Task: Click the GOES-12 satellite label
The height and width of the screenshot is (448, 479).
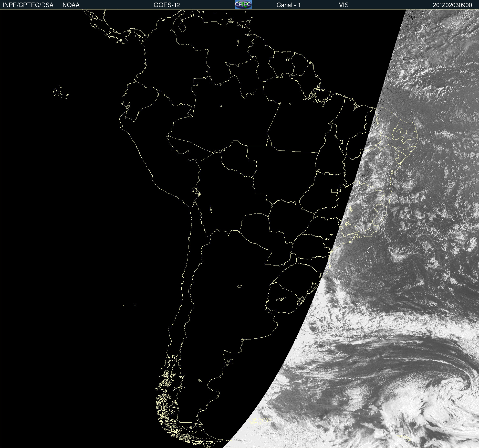Action: 167,5
